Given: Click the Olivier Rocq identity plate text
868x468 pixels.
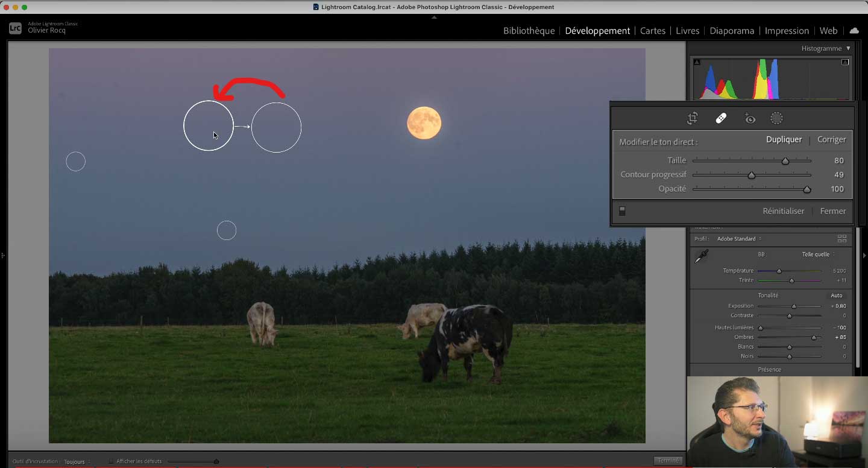Looking at the screenshot, I should 46,31.
